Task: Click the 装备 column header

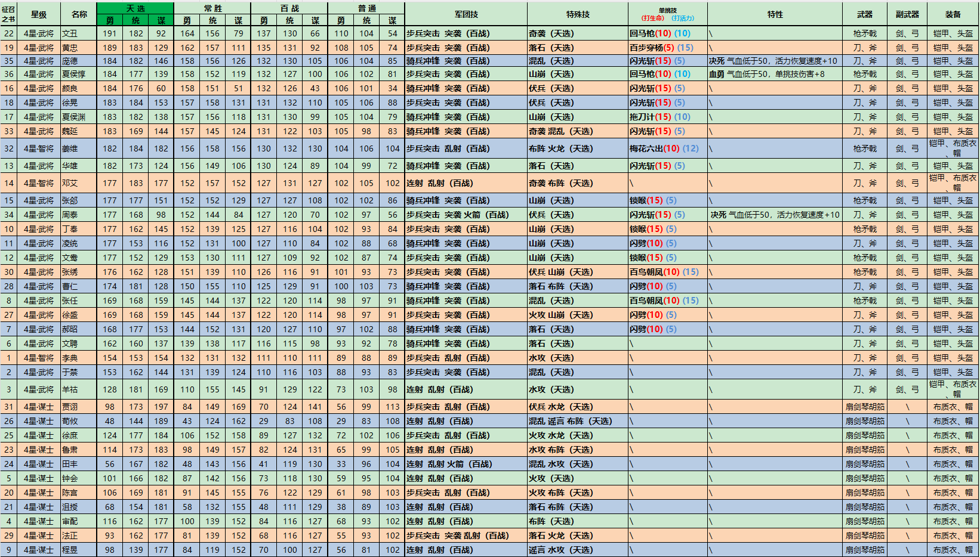Action: click(x=953, y=14)
